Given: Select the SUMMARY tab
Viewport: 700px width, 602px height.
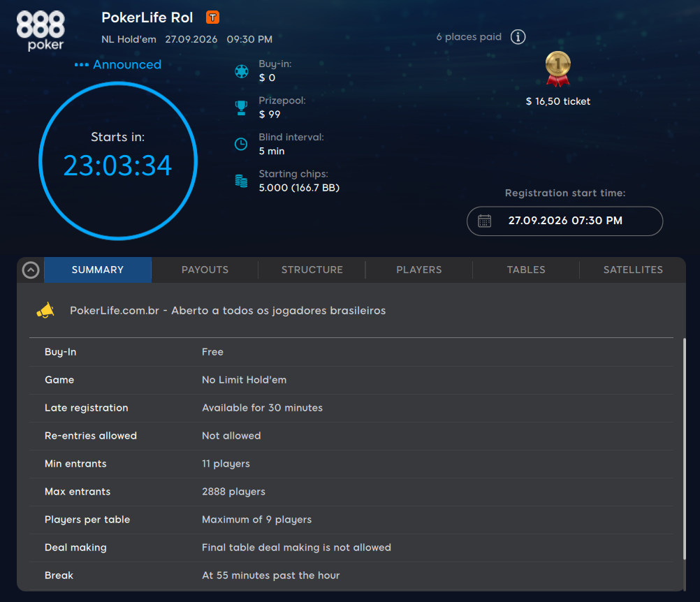Looking at the screenshot, I should tap(98, 270).
